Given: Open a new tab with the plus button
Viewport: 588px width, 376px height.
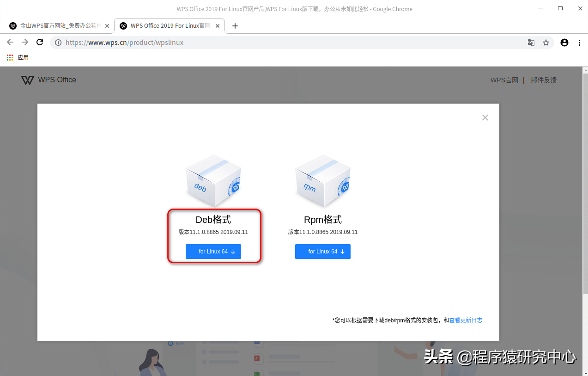Looking at the screenshot, I should (x=235, y=26).
